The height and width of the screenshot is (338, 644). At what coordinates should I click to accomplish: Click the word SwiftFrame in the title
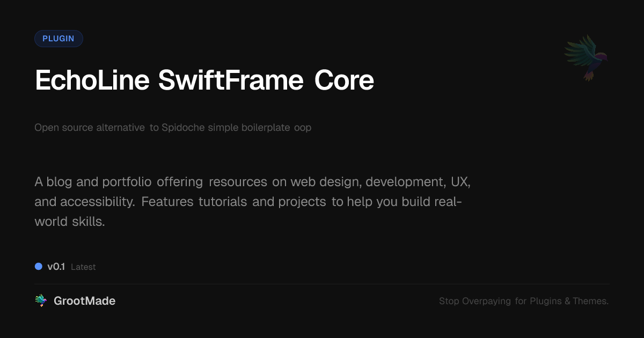[x=231, y=80]
